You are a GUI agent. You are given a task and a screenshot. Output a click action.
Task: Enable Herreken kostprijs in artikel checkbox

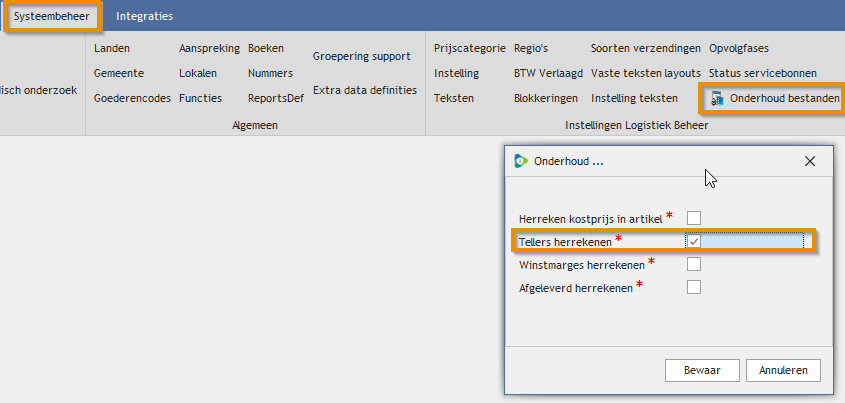pos(694,217)
